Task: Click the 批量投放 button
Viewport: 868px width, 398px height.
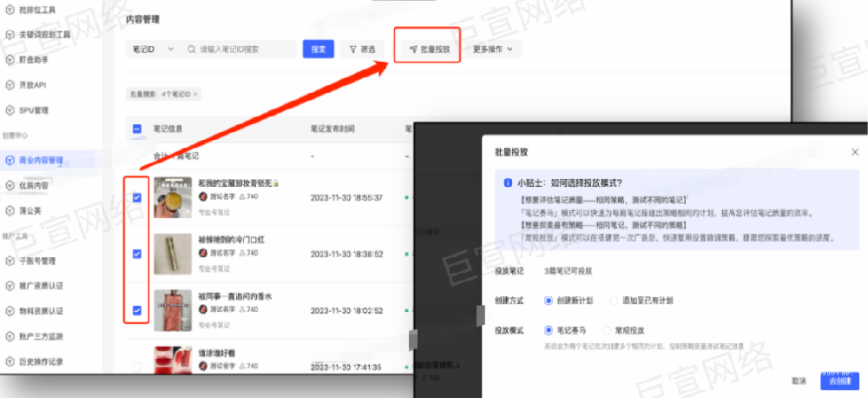Action: coord(430,49)
